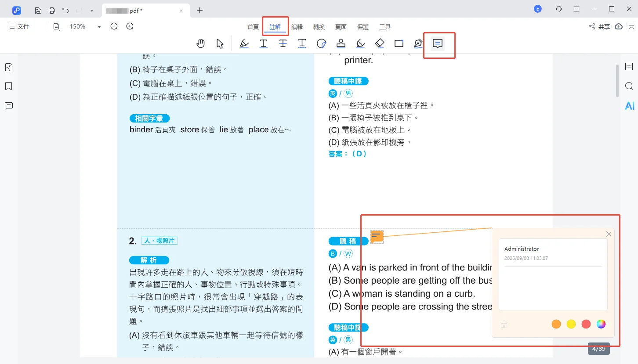Close the annotation note popup
The height and width of the screenshot is (364, 638).
(608, 234)
